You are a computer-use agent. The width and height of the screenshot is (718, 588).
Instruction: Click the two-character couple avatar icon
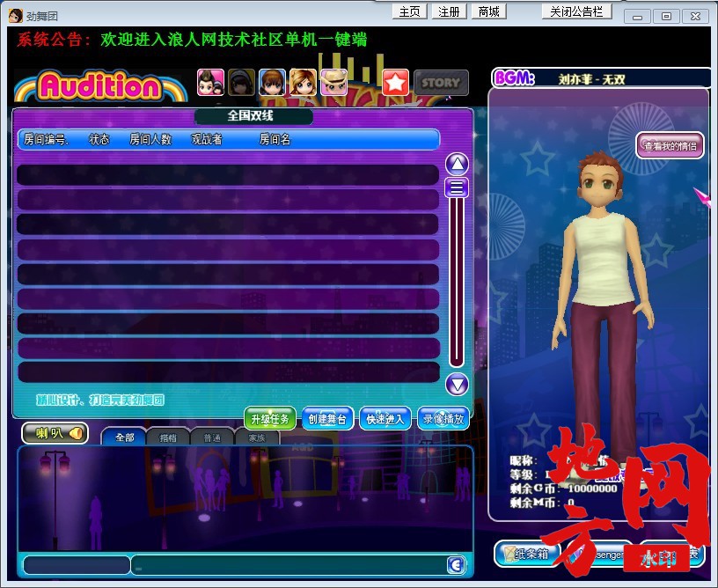click(210, 83)
